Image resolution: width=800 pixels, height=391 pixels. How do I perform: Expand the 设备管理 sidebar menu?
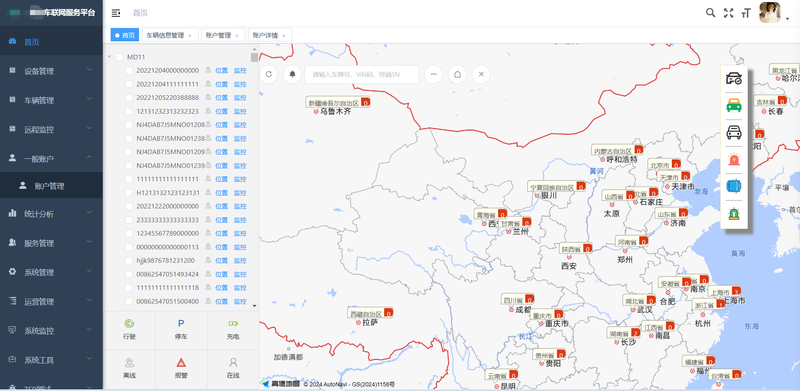coord(51,71)
